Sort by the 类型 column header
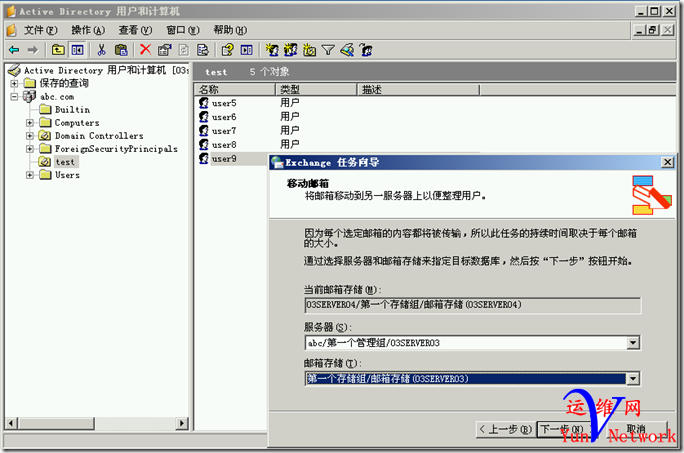Viewport: 684px width, 453px height. pyautogui.click(x=316, y=89)
